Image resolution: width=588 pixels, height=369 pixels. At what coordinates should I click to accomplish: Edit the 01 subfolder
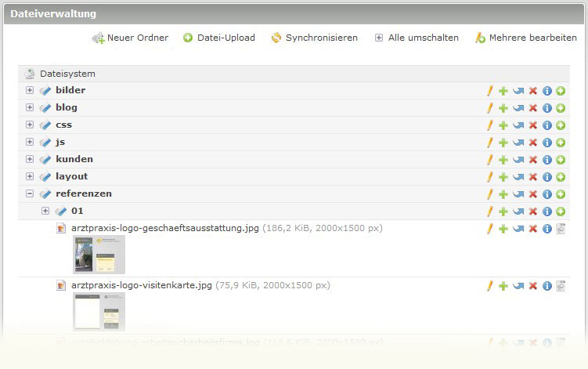(x=490, y=212)
